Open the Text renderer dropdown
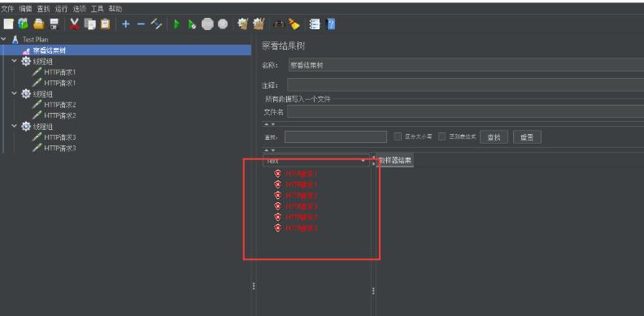 click(x=316, y=161)
